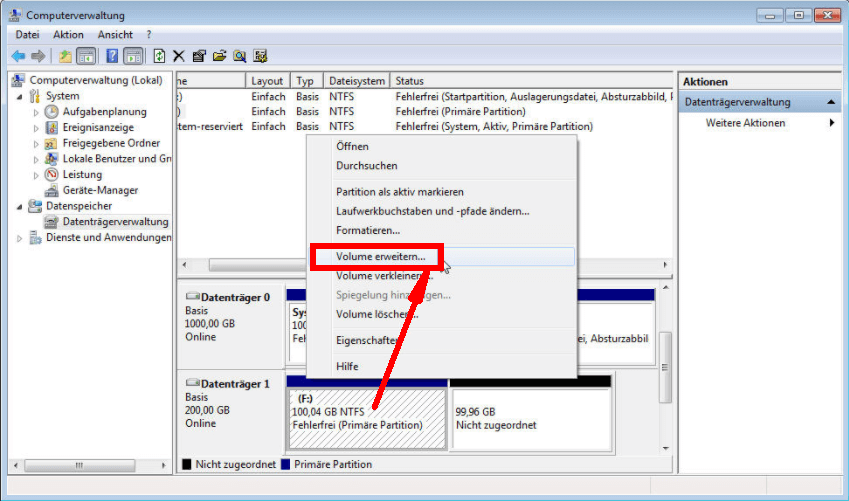Click the magnifier search toolbar icon
849x501 pixels.
pyautogui.click(x=240, y=56)
